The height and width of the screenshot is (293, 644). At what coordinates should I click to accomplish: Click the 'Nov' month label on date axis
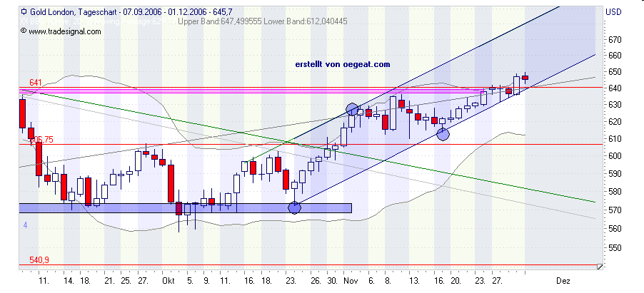(x=350, y=281)
